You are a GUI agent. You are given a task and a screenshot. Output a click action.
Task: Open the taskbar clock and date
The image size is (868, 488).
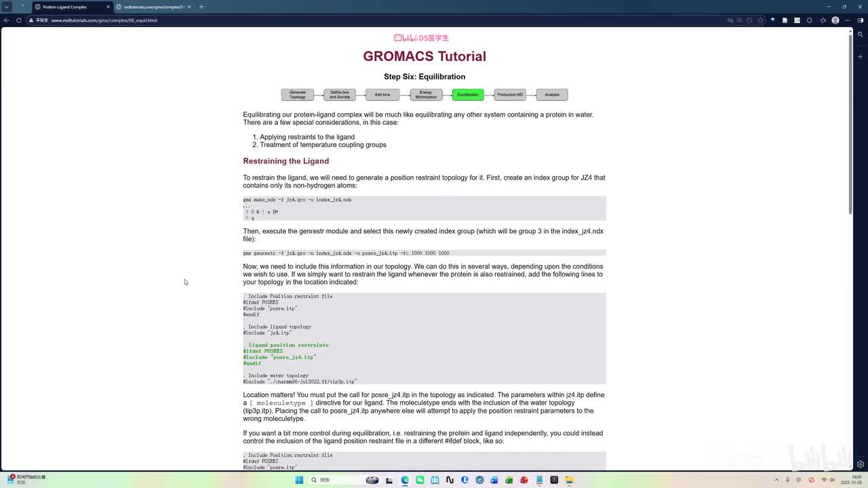click(x=852, y=480)
